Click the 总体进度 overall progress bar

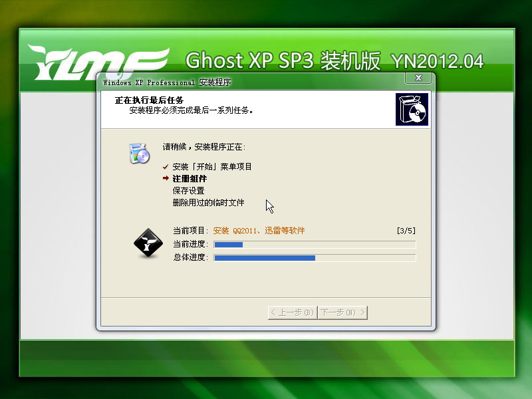315,258
